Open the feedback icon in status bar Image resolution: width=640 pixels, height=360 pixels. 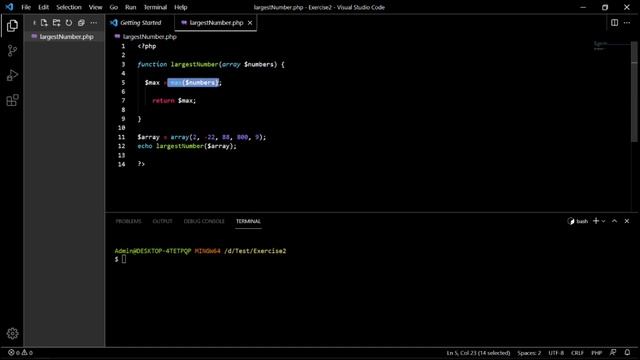(613, 353)
